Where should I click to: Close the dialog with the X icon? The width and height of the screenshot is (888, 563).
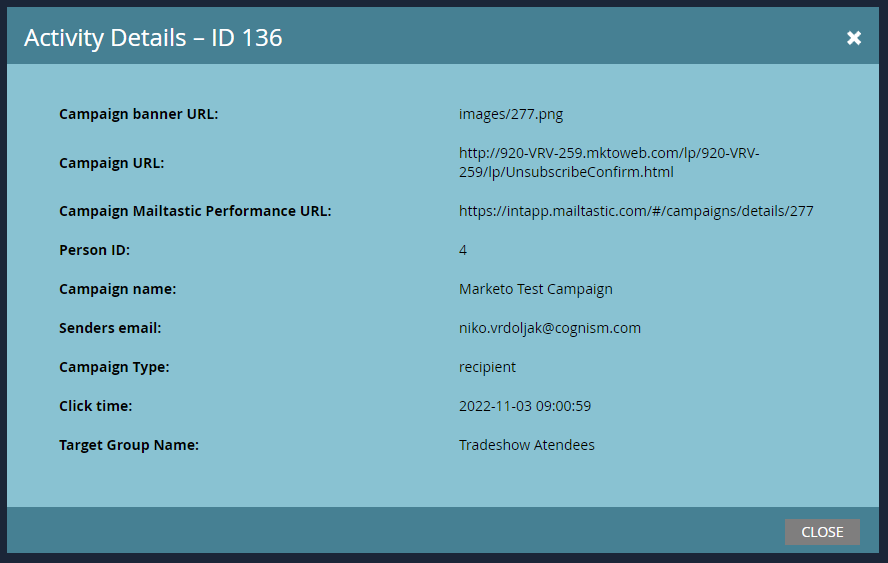tap(853, 38)
